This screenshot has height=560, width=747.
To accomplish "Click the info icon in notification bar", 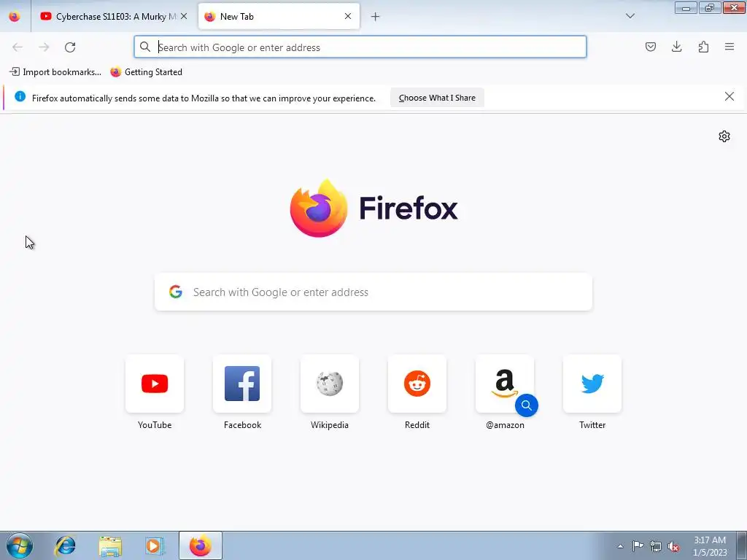I will 20,97.
